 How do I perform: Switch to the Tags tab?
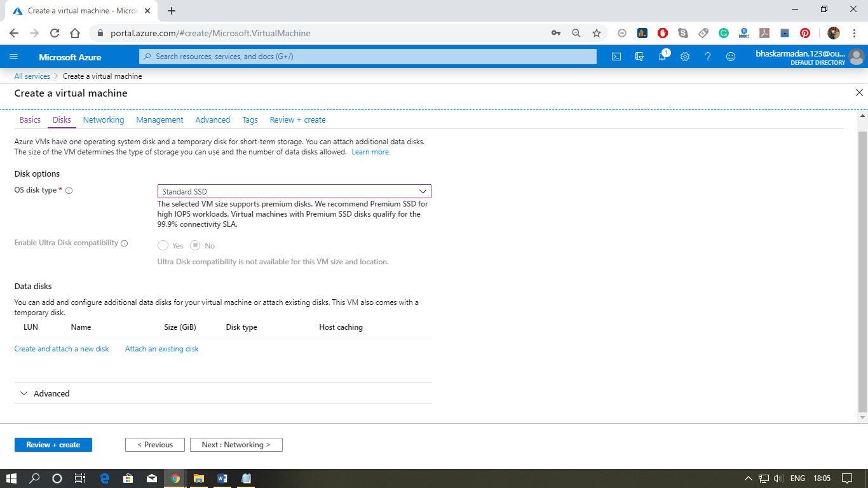(249, 119)
